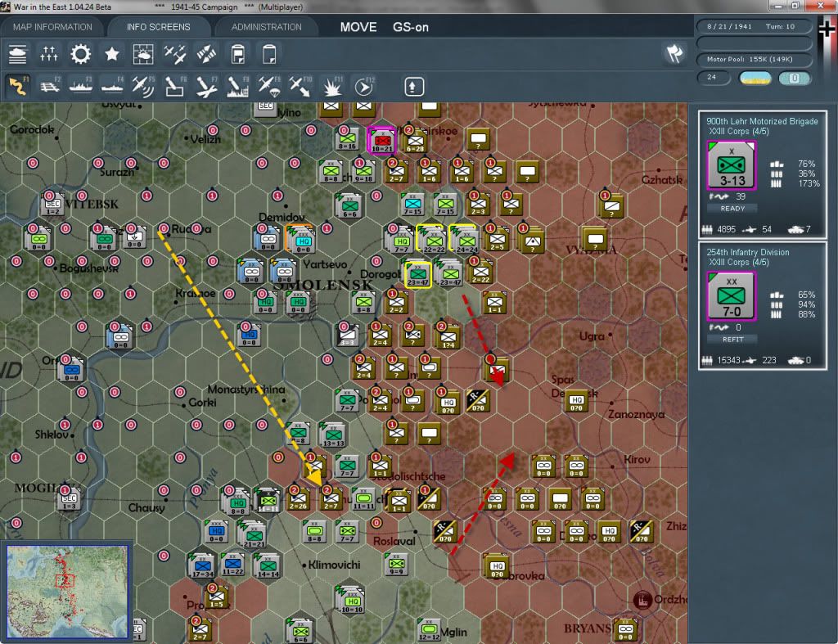Image resolution: width=838 pixels, height=644 pixels.
Task: Select the F1 Move mode icon
Action: pos(18,87)
